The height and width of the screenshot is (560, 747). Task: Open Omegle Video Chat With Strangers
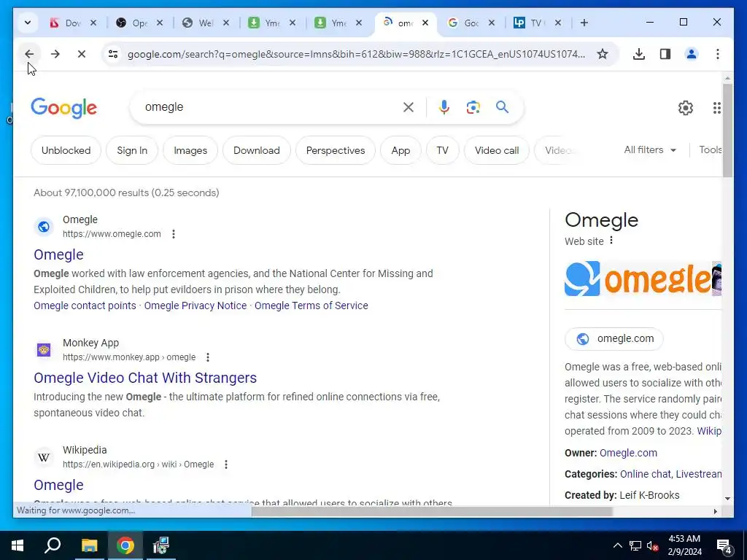point(145,378)
